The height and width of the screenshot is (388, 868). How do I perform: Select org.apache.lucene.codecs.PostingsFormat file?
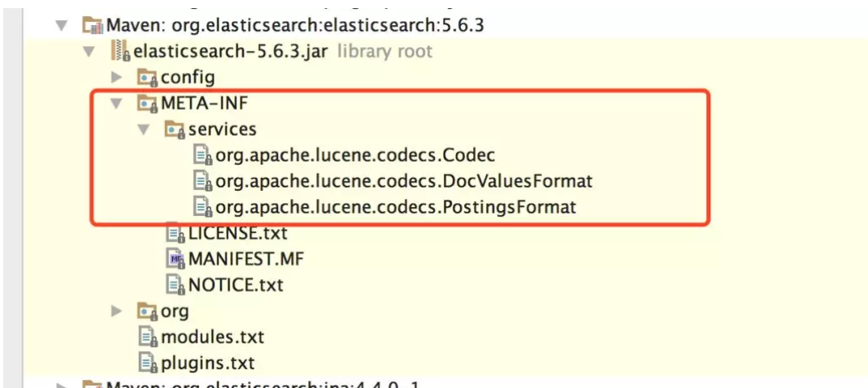click(384, 207)
